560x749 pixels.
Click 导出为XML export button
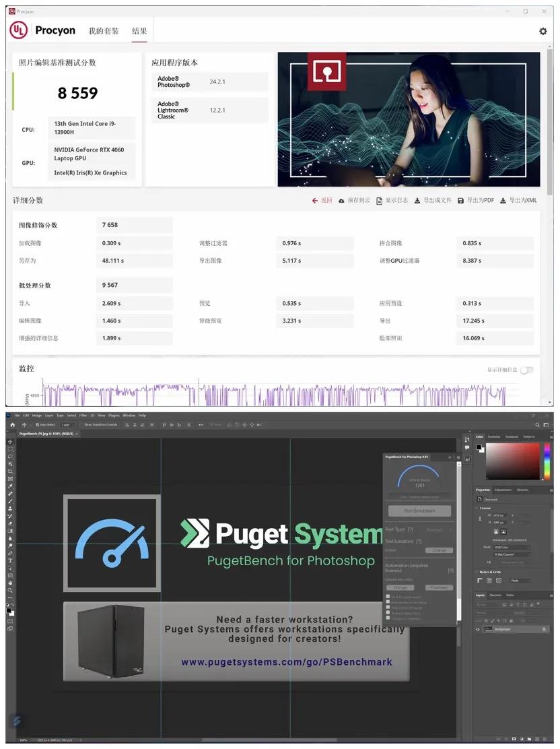[518, 201]
